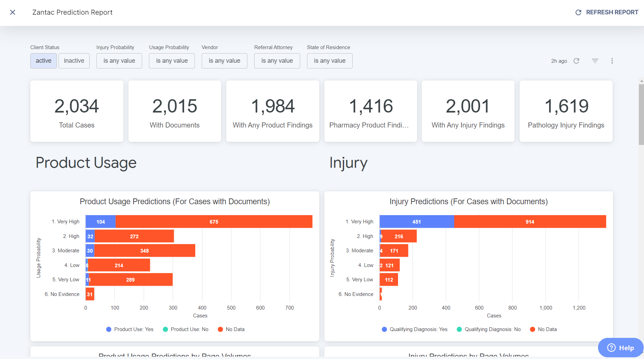Click 'Injury Predictions (For Cases with Documents)' title
Screen dimensions: 644x359
pos(469,201)
